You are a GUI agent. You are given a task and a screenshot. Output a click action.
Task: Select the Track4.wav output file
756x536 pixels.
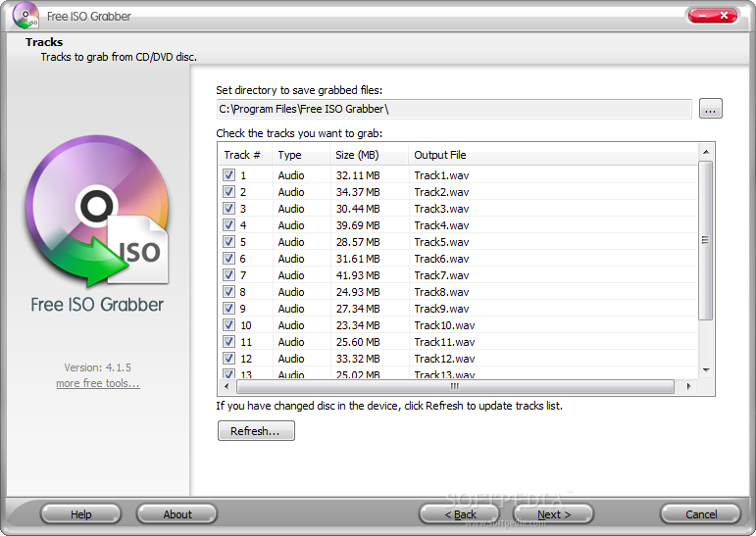[441, 225]
